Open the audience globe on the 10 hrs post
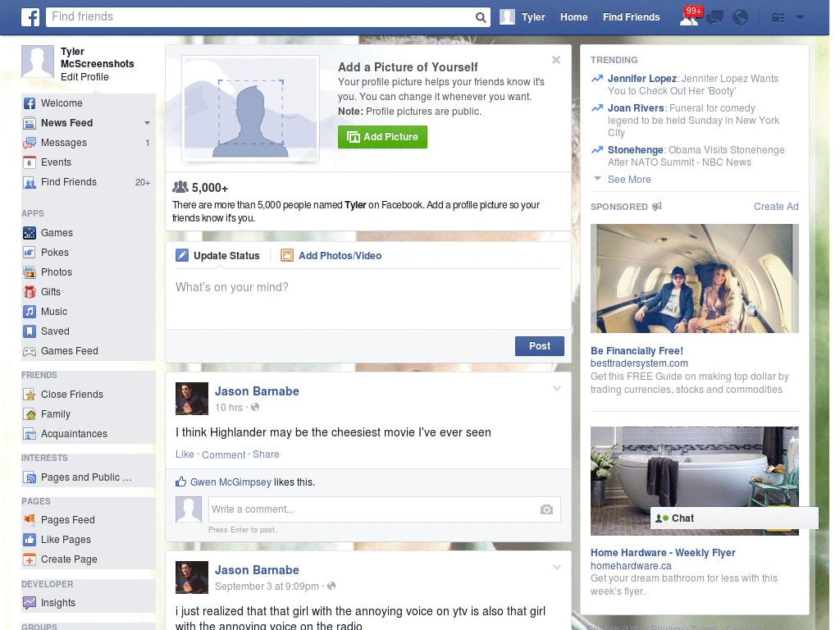 point(255,407)
